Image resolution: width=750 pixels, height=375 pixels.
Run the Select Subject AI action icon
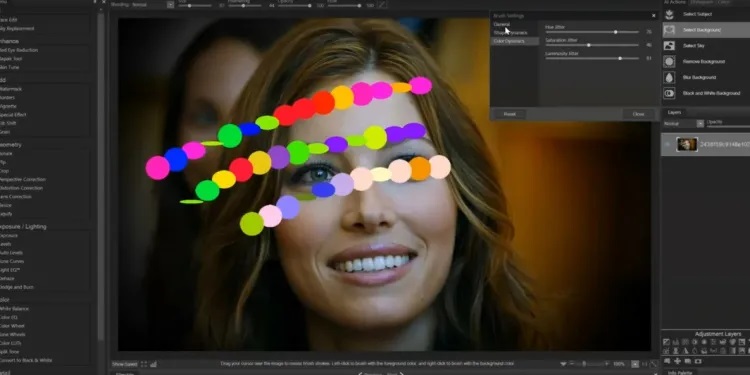pos(669,14)
